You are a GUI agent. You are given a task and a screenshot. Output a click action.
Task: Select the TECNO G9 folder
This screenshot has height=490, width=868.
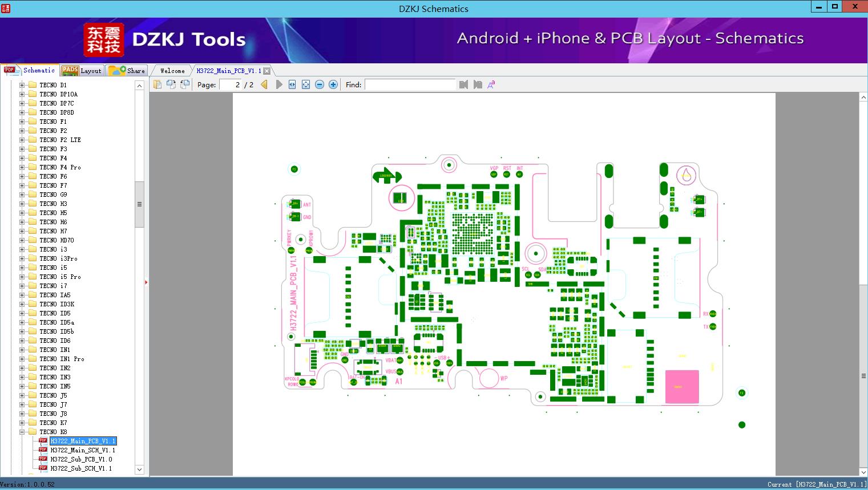coord(53,195)
